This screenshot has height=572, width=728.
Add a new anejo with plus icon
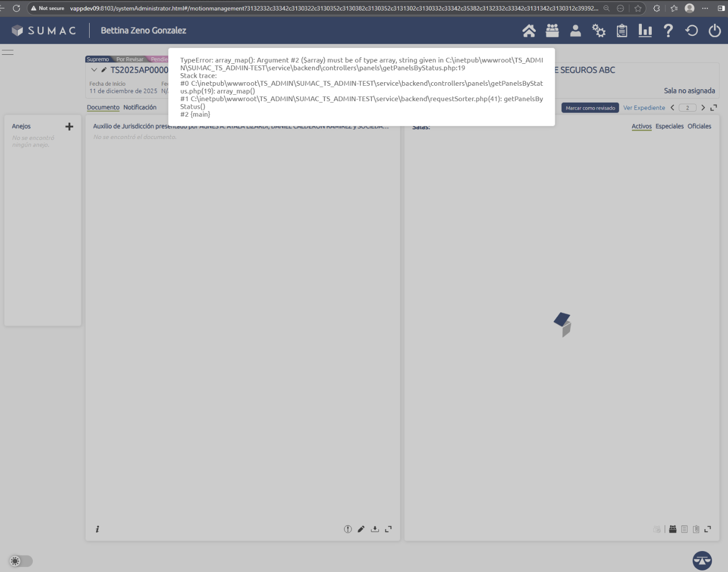point(69,127)
